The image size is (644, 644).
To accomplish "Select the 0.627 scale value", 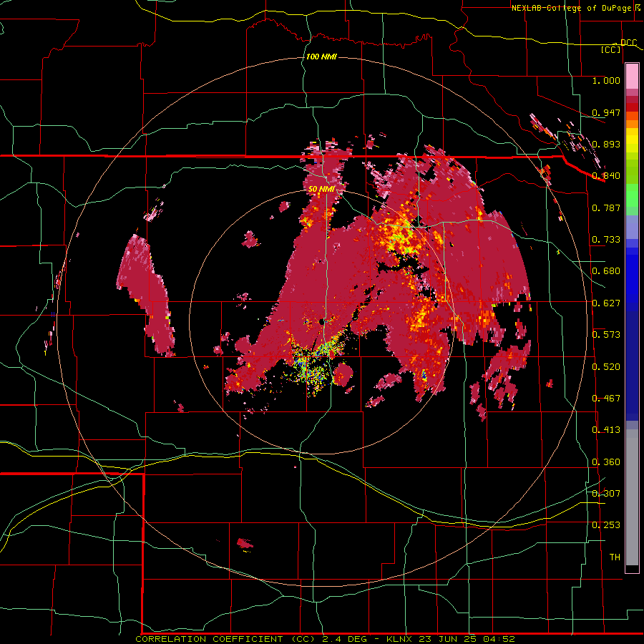I will pos(606,303).
